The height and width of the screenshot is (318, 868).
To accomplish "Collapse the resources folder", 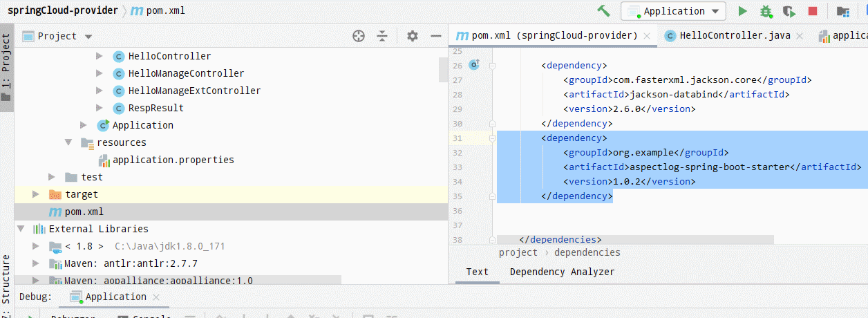I will 68,142.
